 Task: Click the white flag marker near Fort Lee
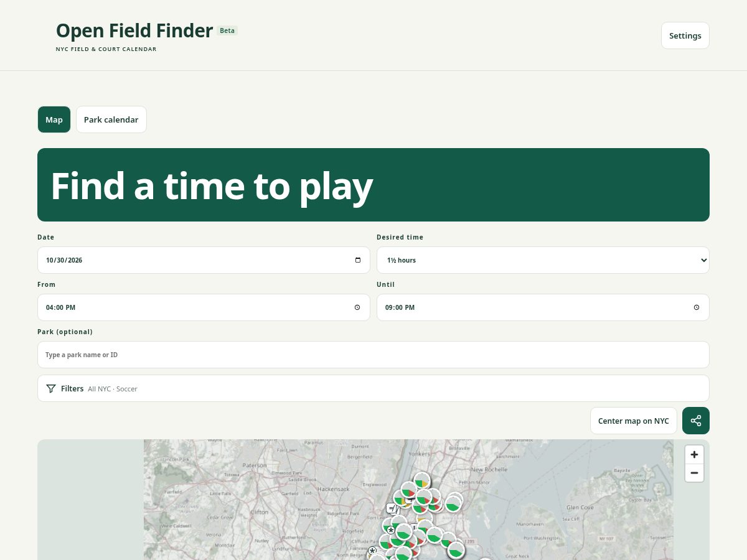392,508
